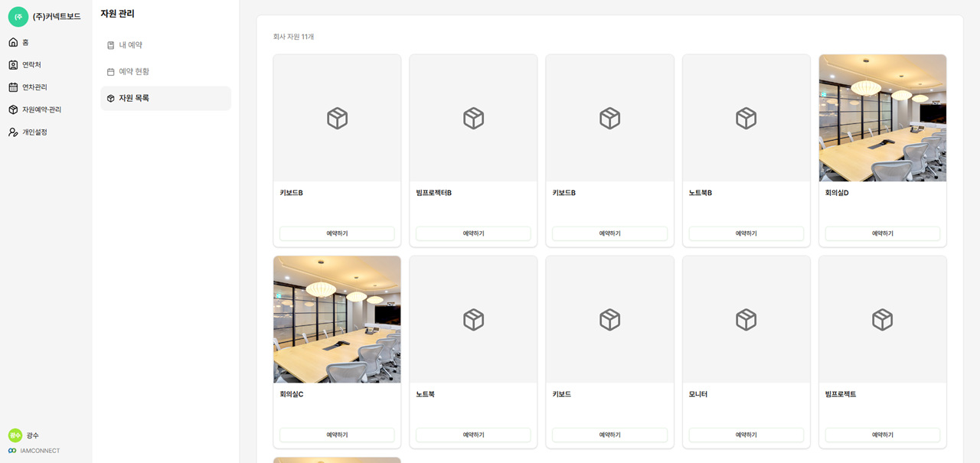Image resolution: width=980 pixels, height=463 pixels.
Task: Click the 모니터 resource title
Action: click(698, 394)
